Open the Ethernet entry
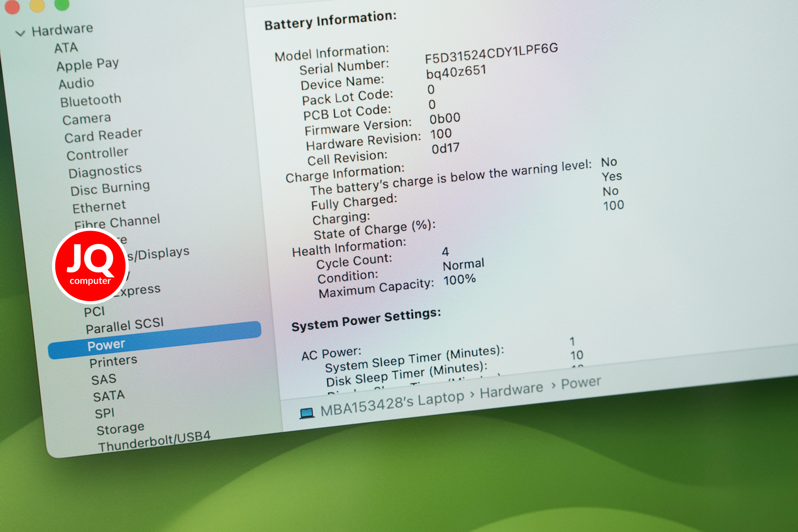798x532 pixels. (x=99, y=207)
